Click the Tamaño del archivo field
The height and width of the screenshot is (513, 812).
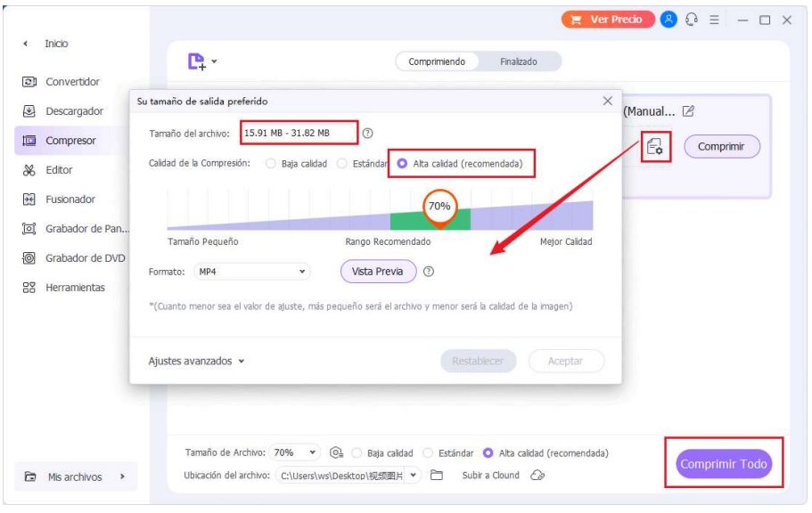(x=299, y=134)
